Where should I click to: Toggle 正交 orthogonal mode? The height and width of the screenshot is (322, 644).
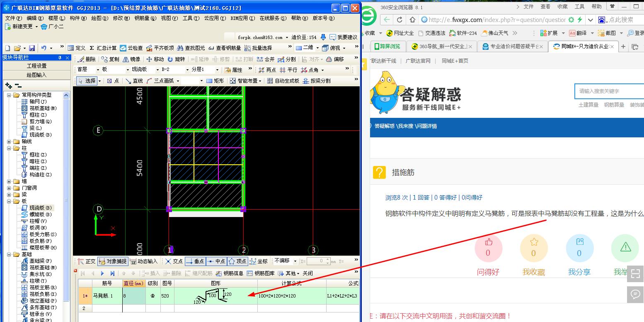pyautogui.click(x=87, y=261)
